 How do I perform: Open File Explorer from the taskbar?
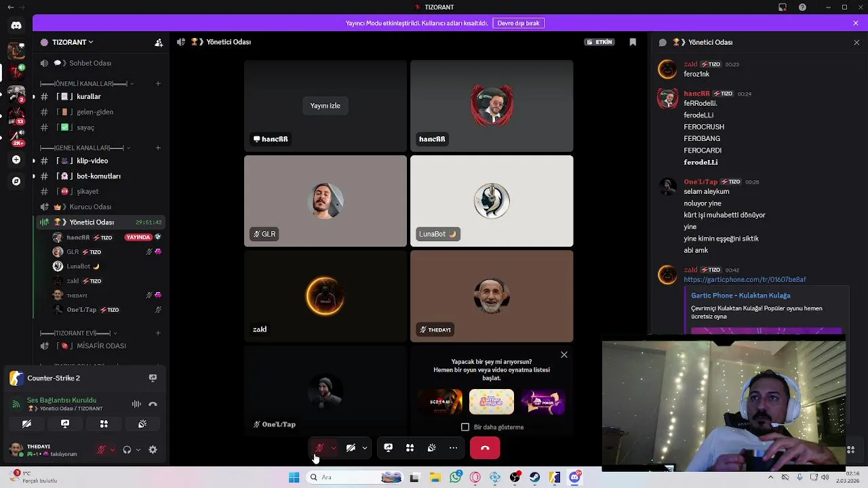point(435,477)
